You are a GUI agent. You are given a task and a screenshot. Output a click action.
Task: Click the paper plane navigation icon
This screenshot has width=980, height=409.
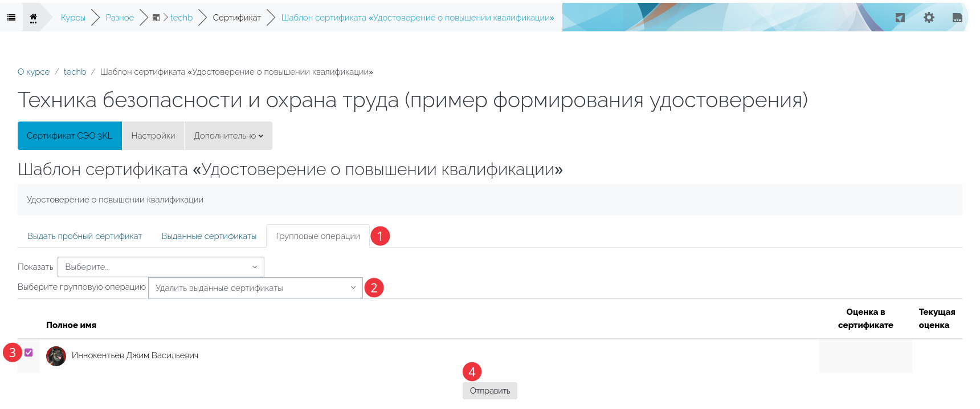pyautogui.click(x=900, y=18)
